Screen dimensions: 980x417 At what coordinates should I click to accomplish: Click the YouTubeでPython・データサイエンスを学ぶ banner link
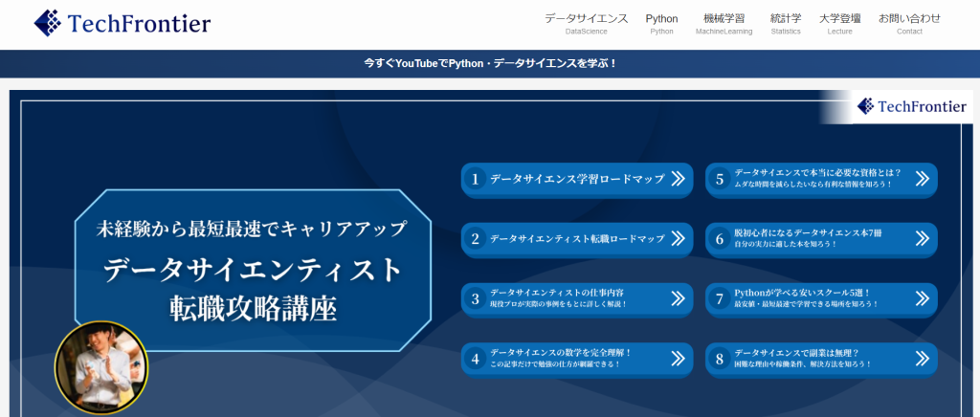click(490, 63)
